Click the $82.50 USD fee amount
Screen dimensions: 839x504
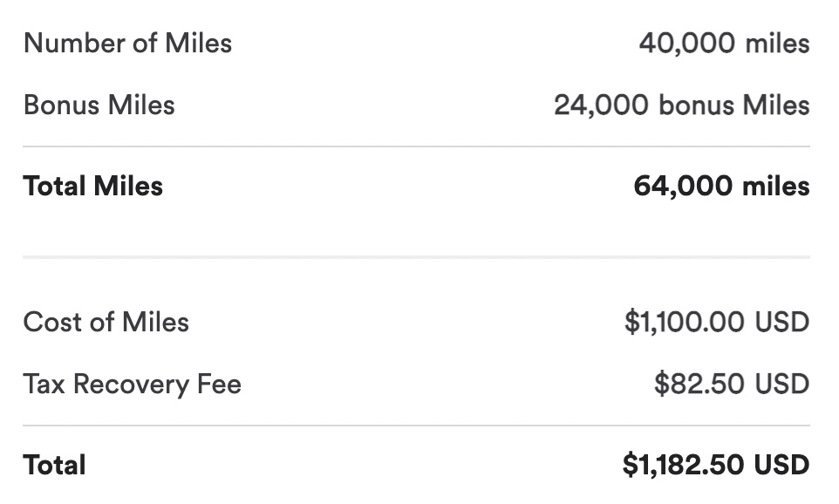731,385
